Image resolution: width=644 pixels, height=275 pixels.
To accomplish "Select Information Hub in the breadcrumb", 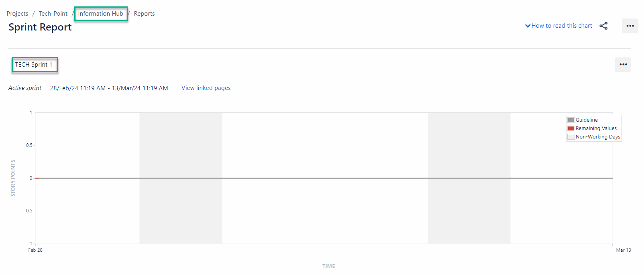I will click(x=101, y=13).
